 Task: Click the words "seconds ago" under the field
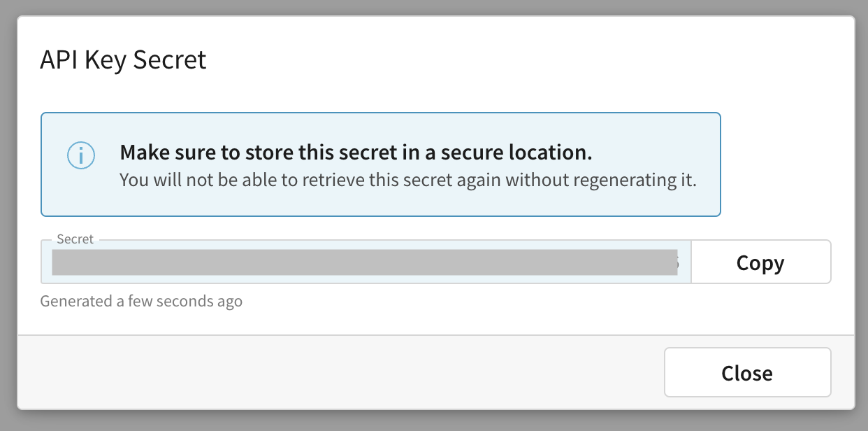coord(199,302)
